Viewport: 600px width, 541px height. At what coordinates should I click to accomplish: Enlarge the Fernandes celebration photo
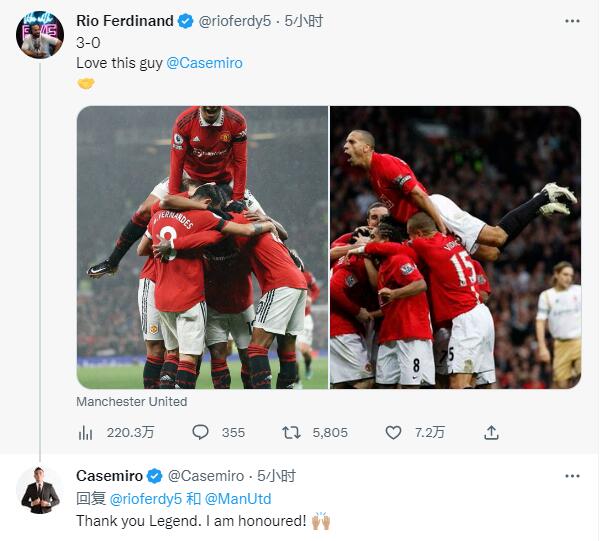click(x=202, y=247)
